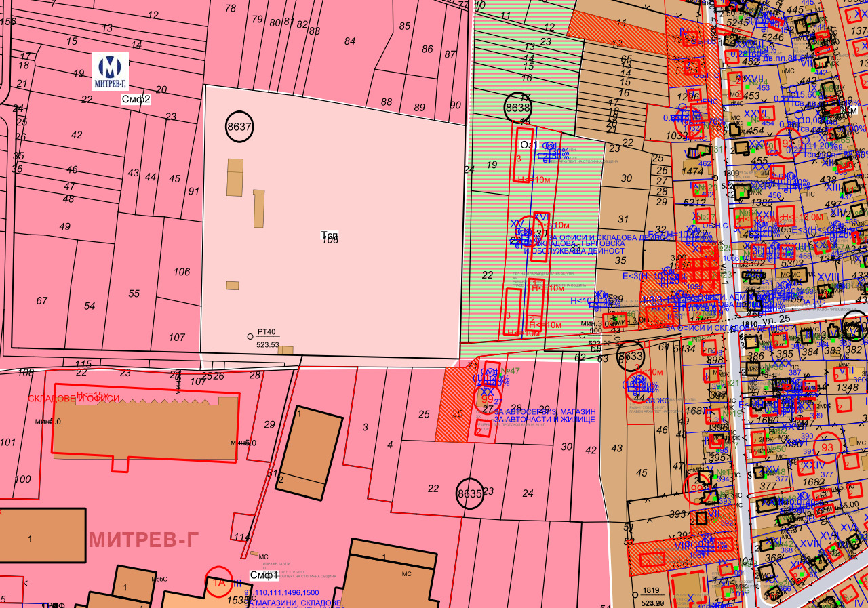The height and width of the screenshot is (608, 868).
Task: Select the red circled 93 marker
Action: click(x=827, y=448)
